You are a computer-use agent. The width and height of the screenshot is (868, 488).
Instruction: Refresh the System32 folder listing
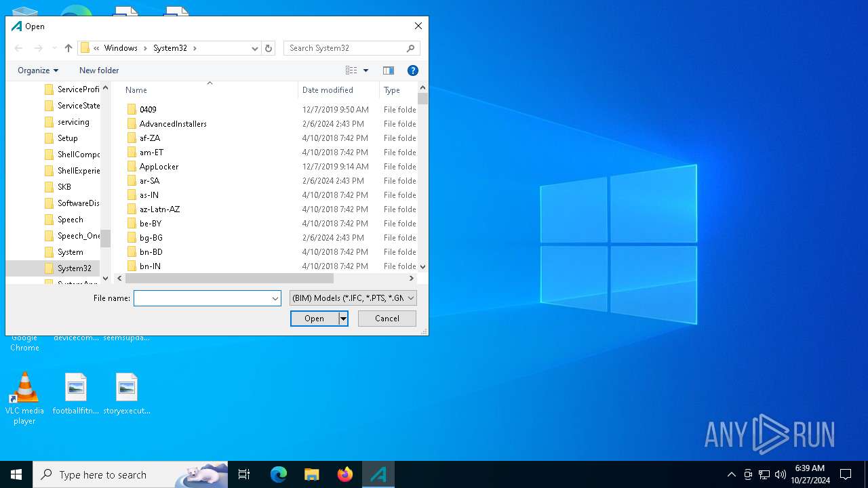coord(269,48)
